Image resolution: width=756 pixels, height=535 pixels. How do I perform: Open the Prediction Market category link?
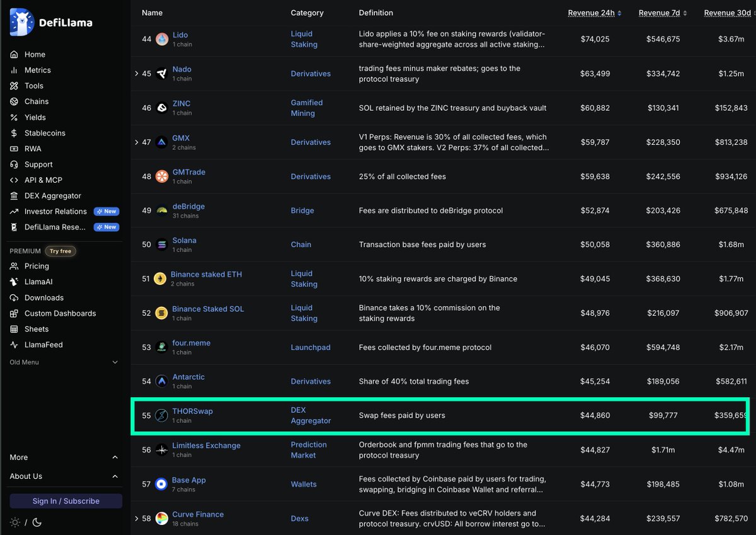(309, 450)
